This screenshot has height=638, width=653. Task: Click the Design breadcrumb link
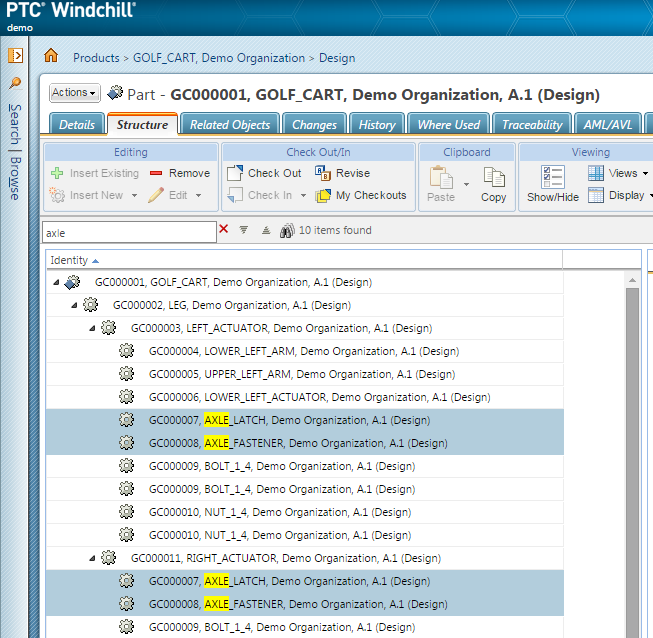337,57
